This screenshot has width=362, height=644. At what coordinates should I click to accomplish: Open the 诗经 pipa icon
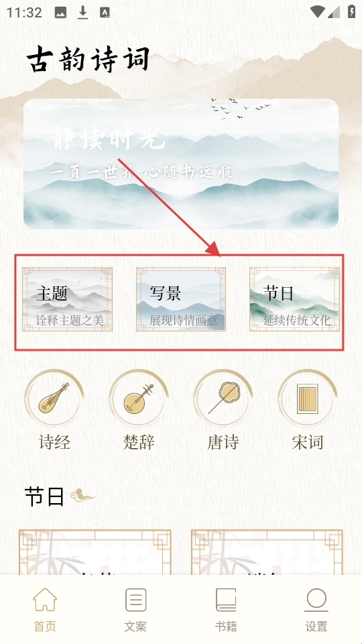[x=54, y=398]
